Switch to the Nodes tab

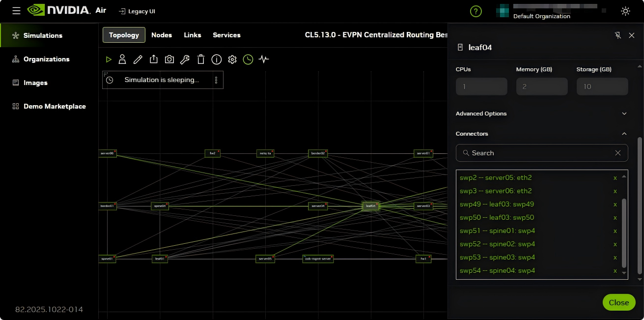[x=162, y=35]
